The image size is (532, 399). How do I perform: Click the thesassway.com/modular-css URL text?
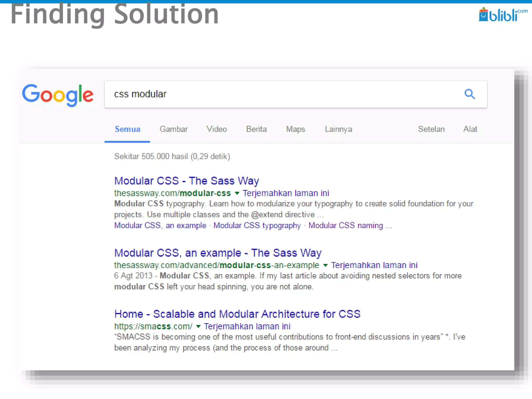click(x=172, y=193)
